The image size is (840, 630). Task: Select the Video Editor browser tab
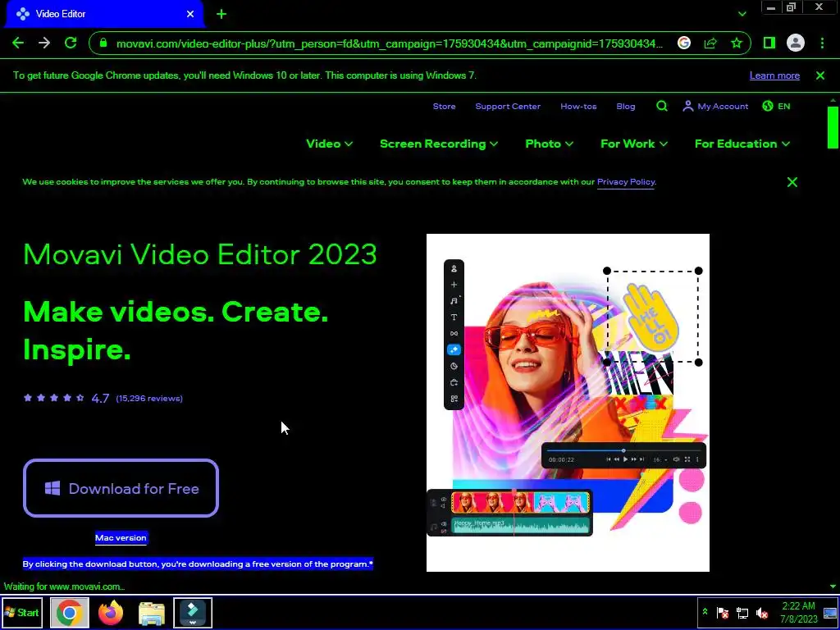[104, 14]
